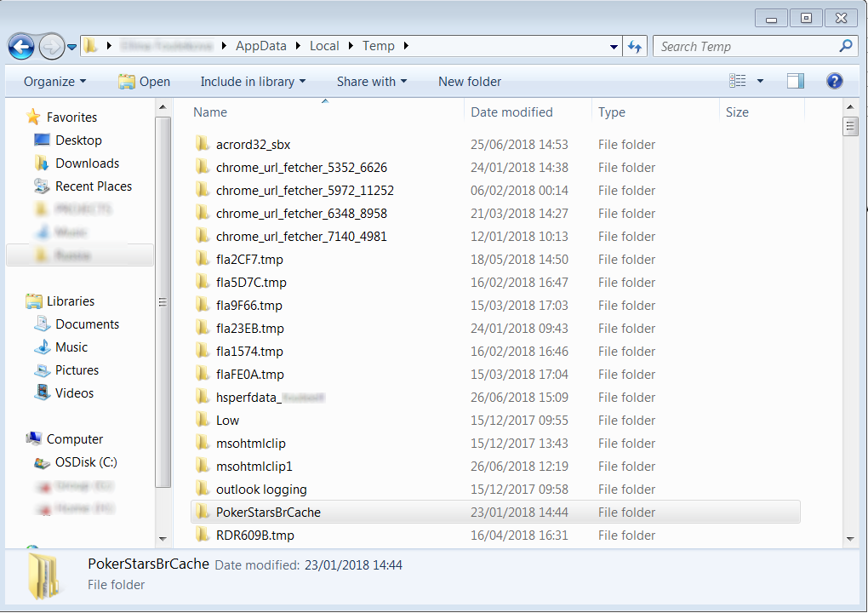The width and height of the screenshot is (868, 613).
Task: Click the Pictures library icon
Action: (x=43, y=370)
